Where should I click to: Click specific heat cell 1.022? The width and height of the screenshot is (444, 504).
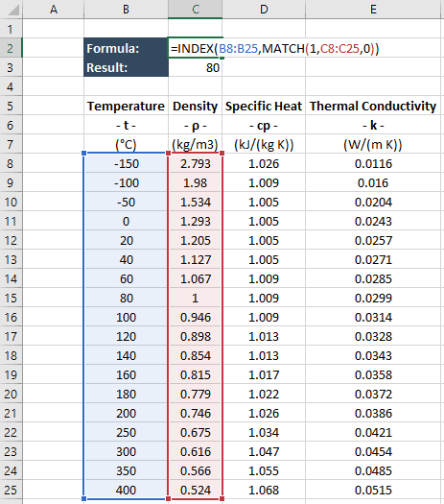[x=264, y=394]
